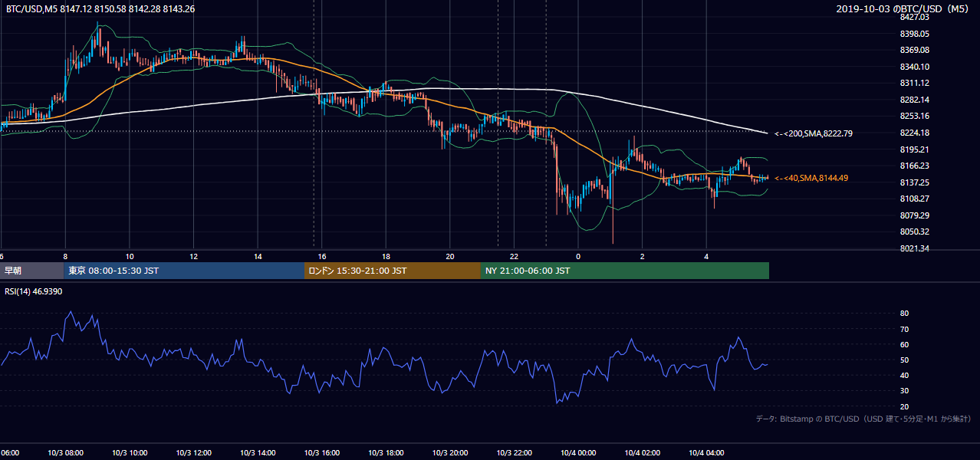This screenshot has width=980, height=460.
Task: Click the 10/3 22:00 date label
Action: [515, 452]
